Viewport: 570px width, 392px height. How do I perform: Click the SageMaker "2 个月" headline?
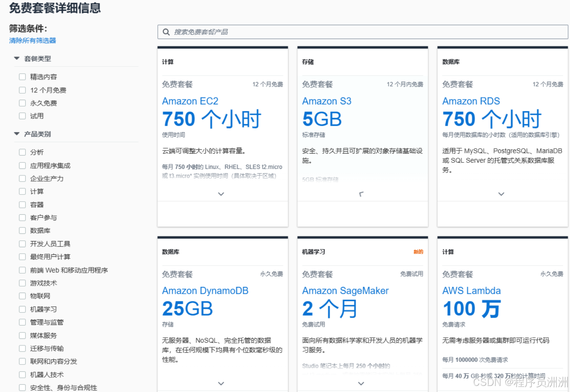(330, 309)
